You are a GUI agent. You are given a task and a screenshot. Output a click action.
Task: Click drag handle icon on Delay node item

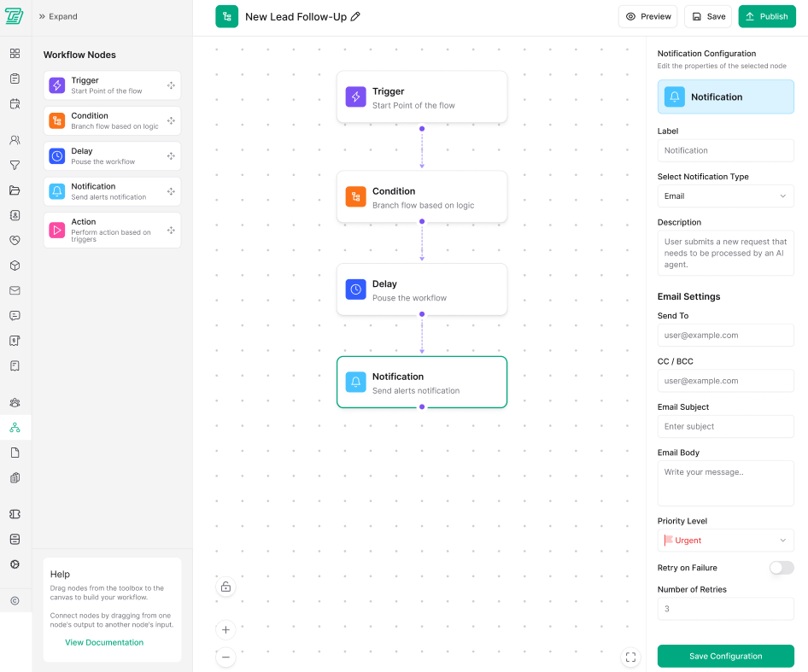pyautogui.click(x=171, y=156)
